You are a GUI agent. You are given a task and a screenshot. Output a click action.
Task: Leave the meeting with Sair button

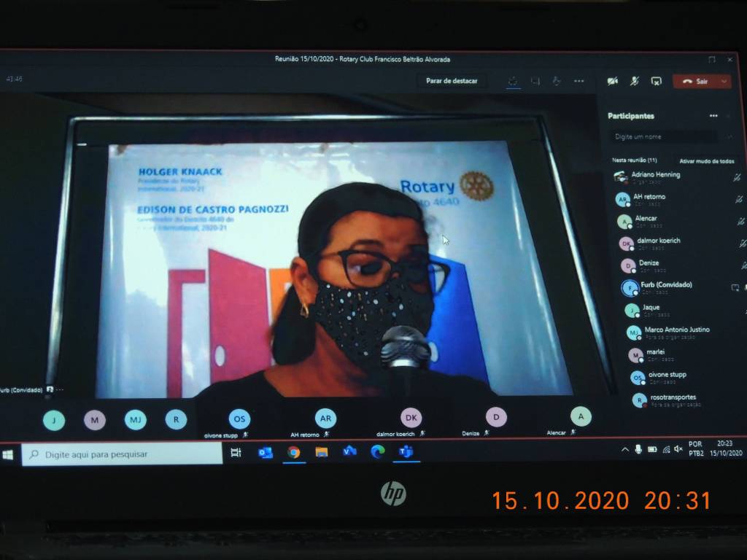[x=695, y=82]
